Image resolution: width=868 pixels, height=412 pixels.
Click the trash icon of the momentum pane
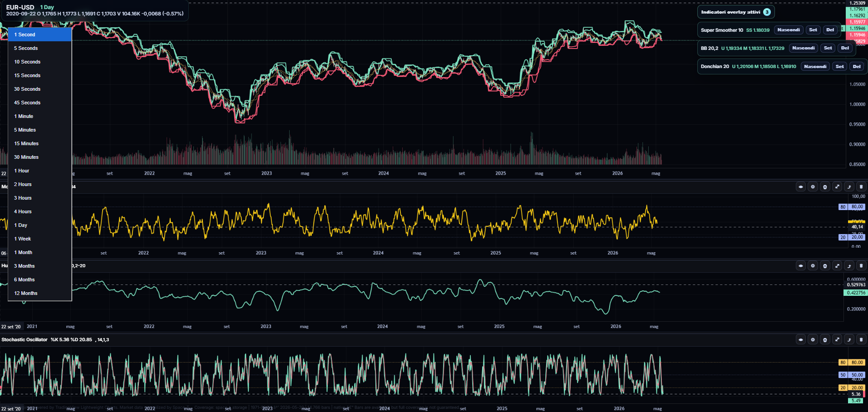coord(861,187)
